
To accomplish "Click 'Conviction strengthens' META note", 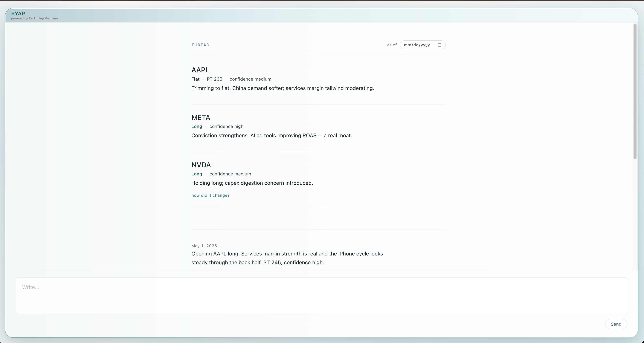I will pyautogui.click(x=271, y=136).
